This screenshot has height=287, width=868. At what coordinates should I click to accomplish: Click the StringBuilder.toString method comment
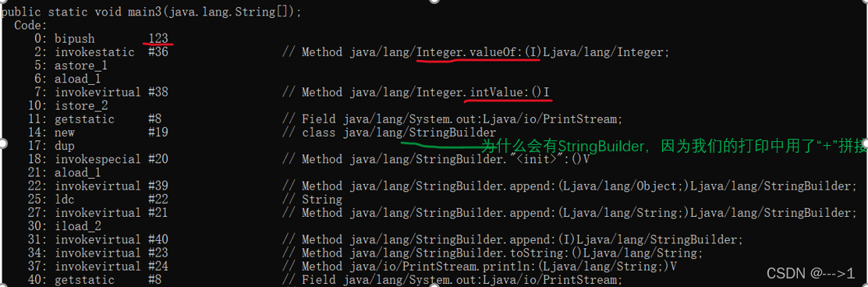click(x=493, y=253)
